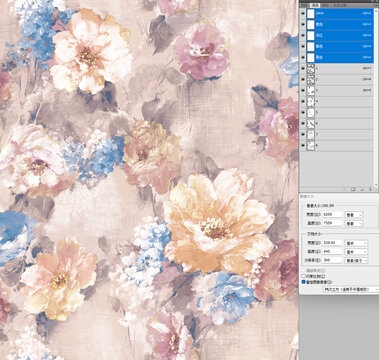Click spot channel 4 thumbnail
This screenshot has height=360, width=379.
click(311, 102)
